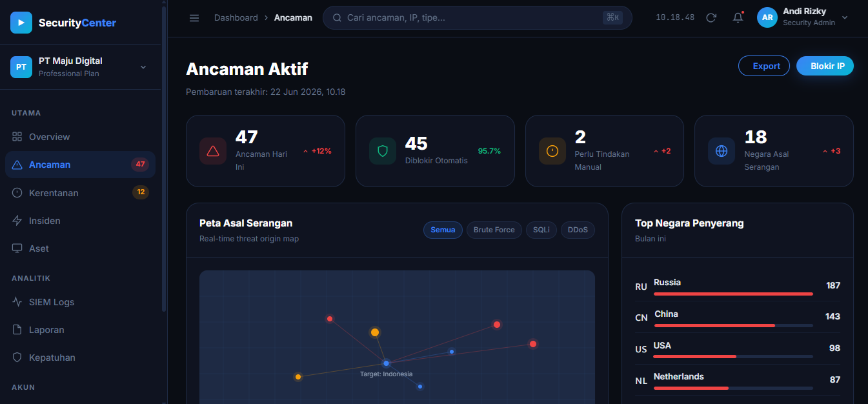Click the Netherlands count 87
The image size is (868, 404).
[835, 379]
